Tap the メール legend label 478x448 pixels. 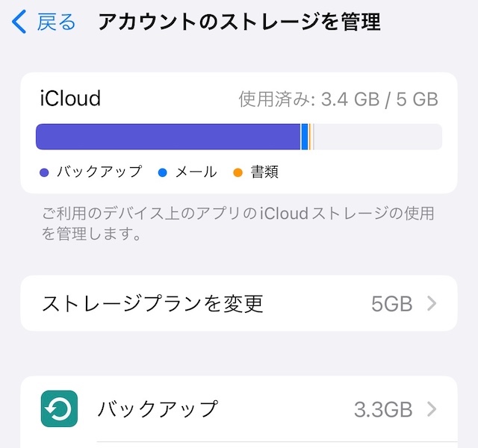click(x=196, y=172)
